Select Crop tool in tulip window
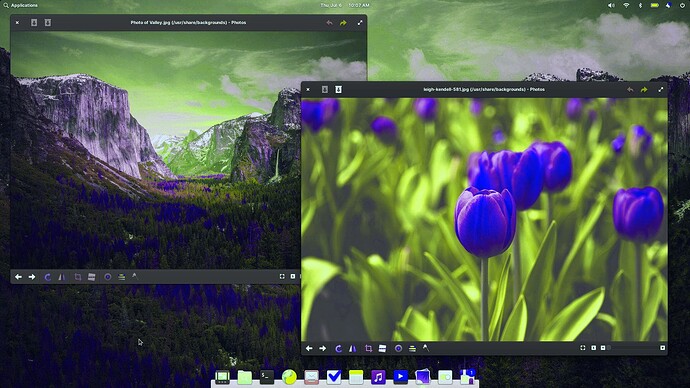Image resolution: width=690 pixels, height=388 pixels. pyautogui.click(x=368, y=348)
